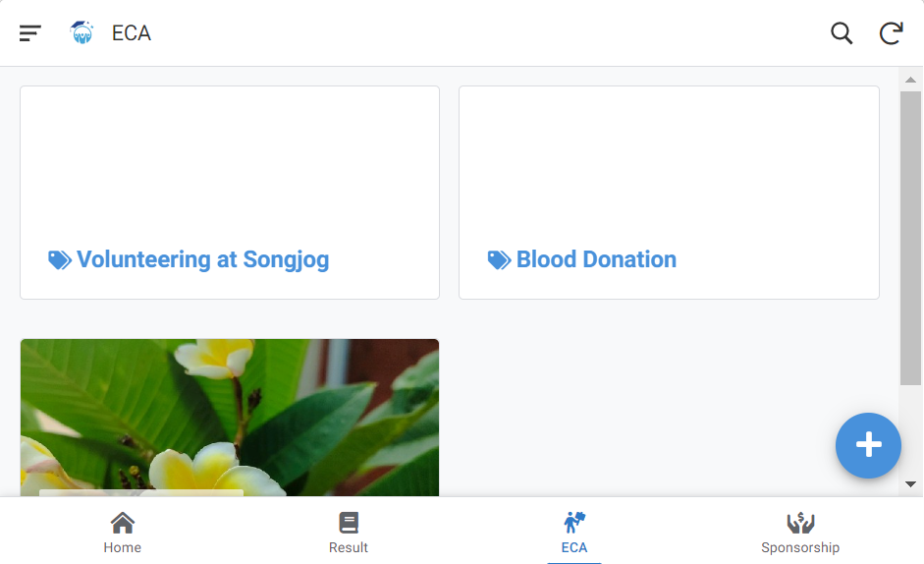Open the Sponsorship tab
Image resolution: width=924 pixels, height=564 pixels.
coord(800,532)
